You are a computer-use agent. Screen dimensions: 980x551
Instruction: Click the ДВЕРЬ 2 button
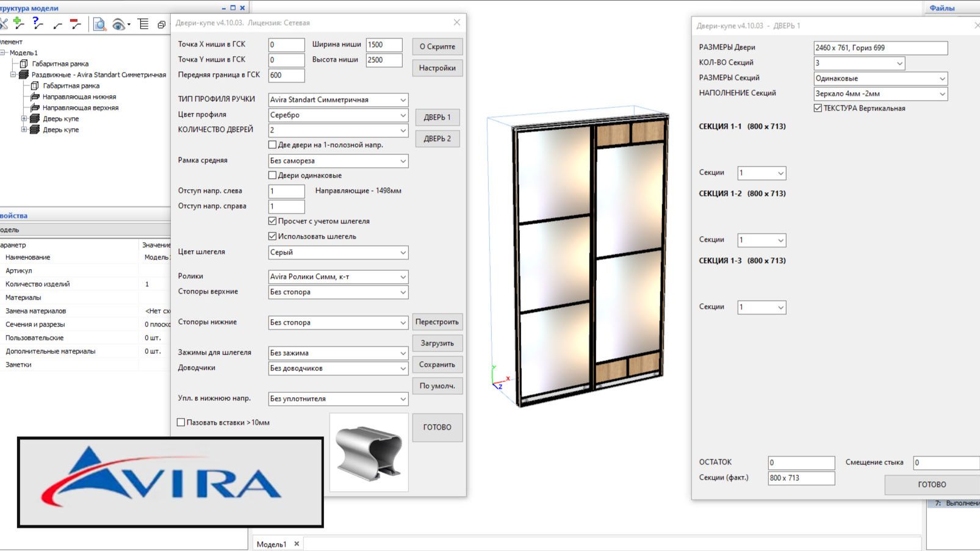[438, 139]
